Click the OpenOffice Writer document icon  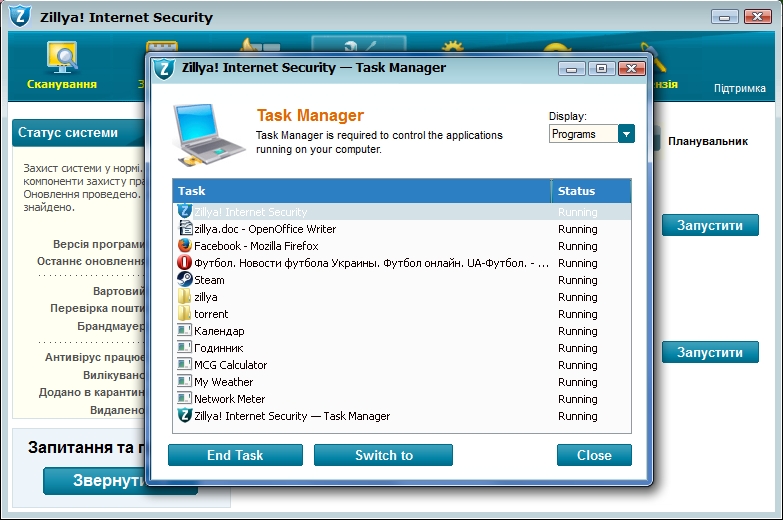tap(184, 229)
